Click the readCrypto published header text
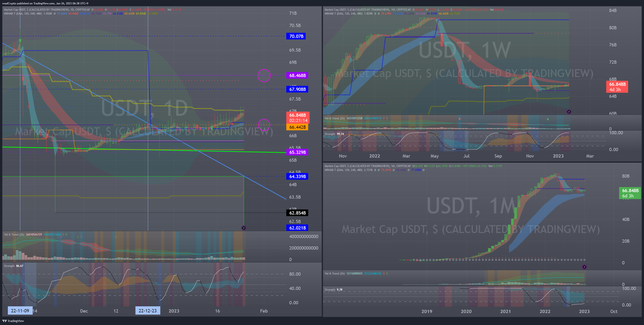 coord(45,3)
